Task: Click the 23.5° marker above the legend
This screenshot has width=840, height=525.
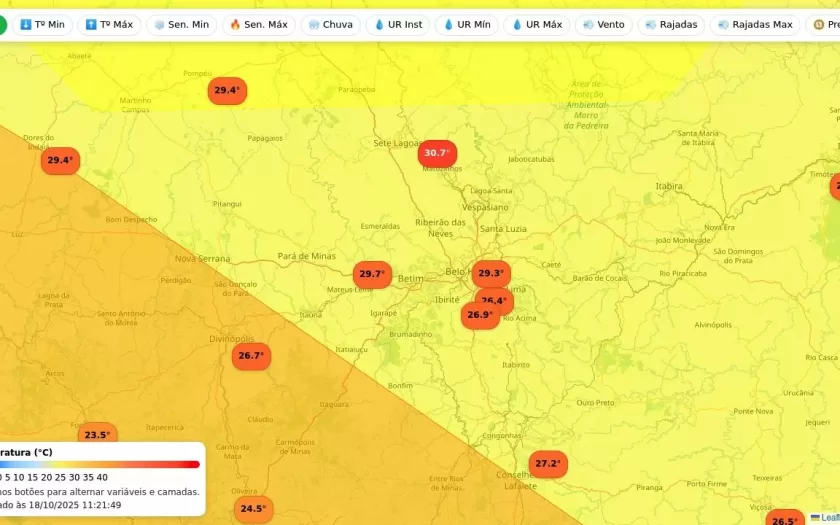Action: (x=97, y=435)
